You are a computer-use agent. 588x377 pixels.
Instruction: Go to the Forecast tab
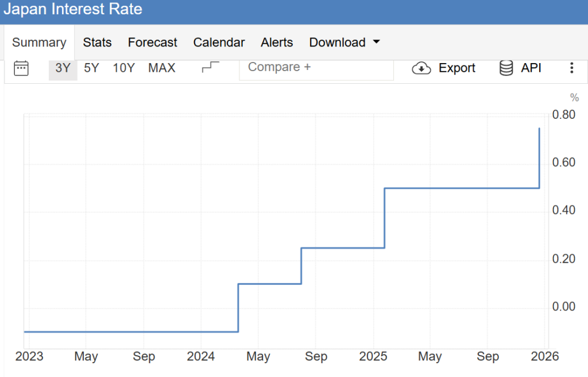click(152, 42)
